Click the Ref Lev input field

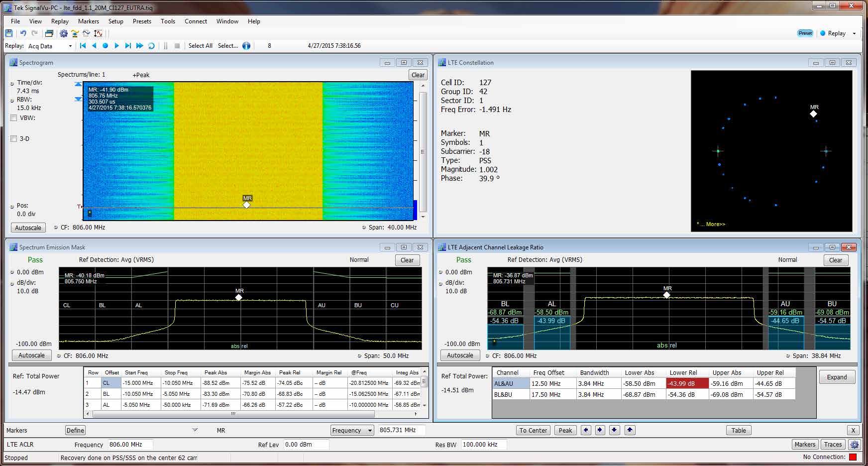pyautogui.click(x=306, y=445)
